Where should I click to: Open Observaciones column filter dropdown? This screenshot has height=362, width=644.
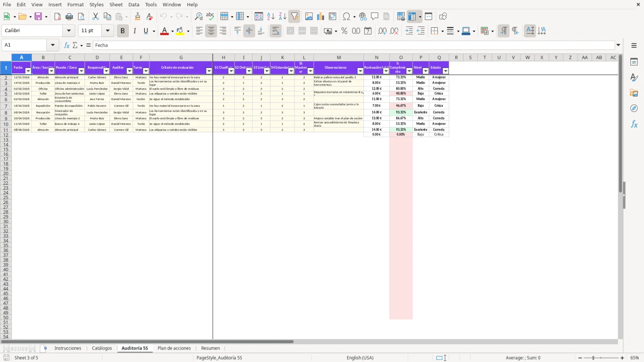[360, 71]
